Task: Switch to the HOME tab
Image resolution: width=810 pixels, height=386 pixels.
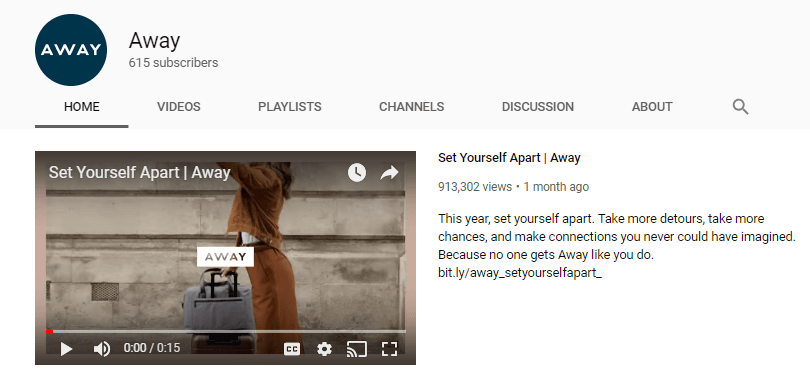Action: (x=82, y=107)
